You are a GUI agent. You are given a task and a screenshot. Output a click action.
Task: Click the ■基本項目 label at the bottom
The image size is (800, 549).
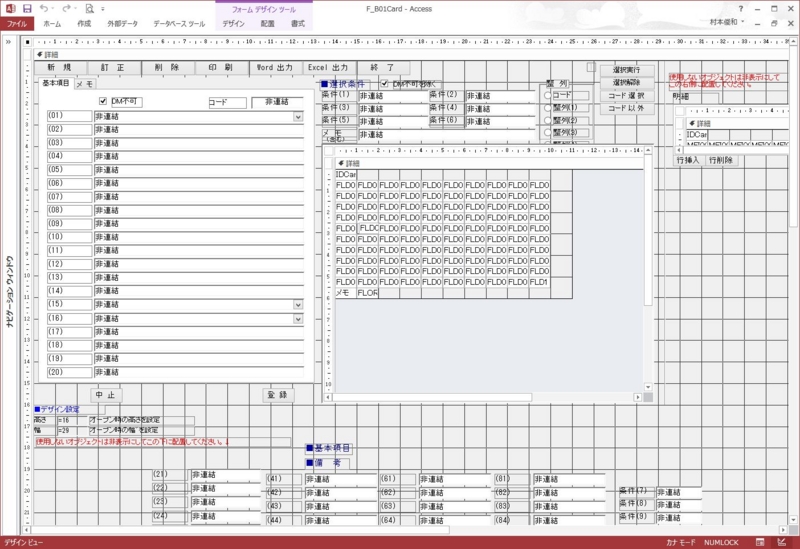tap(328, 448)
